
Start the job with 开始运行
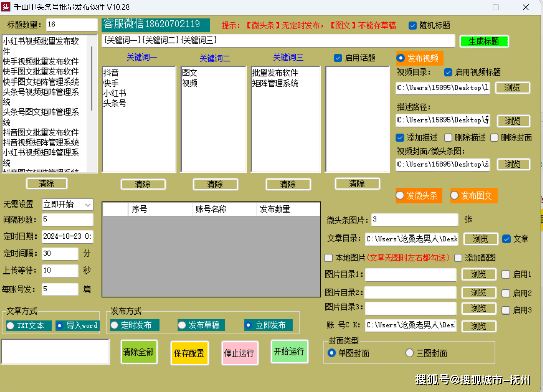(x=289, y=351)
